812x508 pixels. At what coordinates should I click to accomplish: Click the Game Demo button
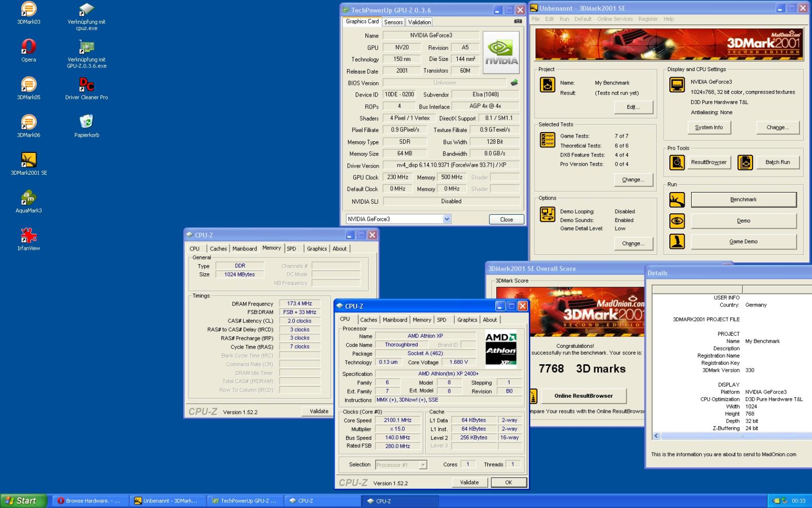[x=743, y=242]
